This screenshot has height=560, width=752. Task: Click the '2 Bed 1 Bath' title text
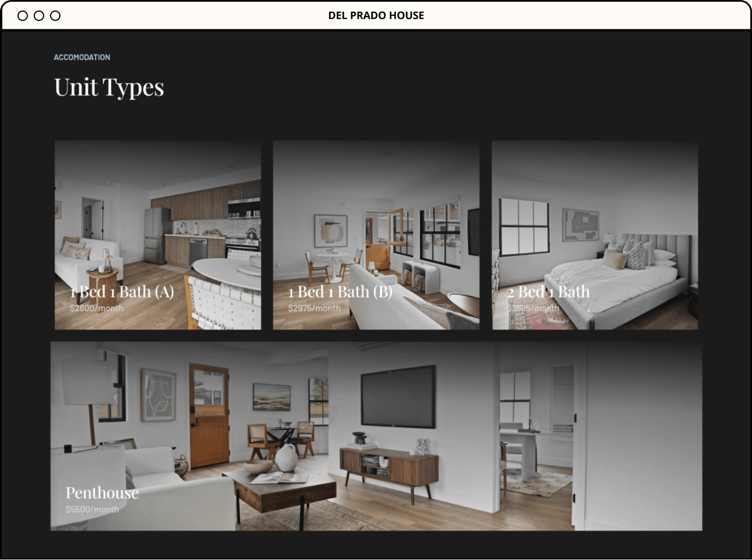[x=548, y=292]
